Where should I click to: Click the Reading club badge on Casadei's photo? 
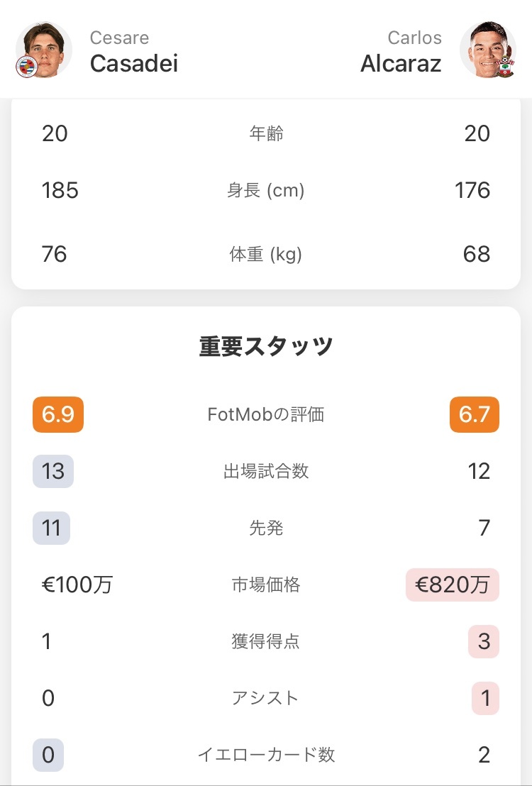coord(26,67)
